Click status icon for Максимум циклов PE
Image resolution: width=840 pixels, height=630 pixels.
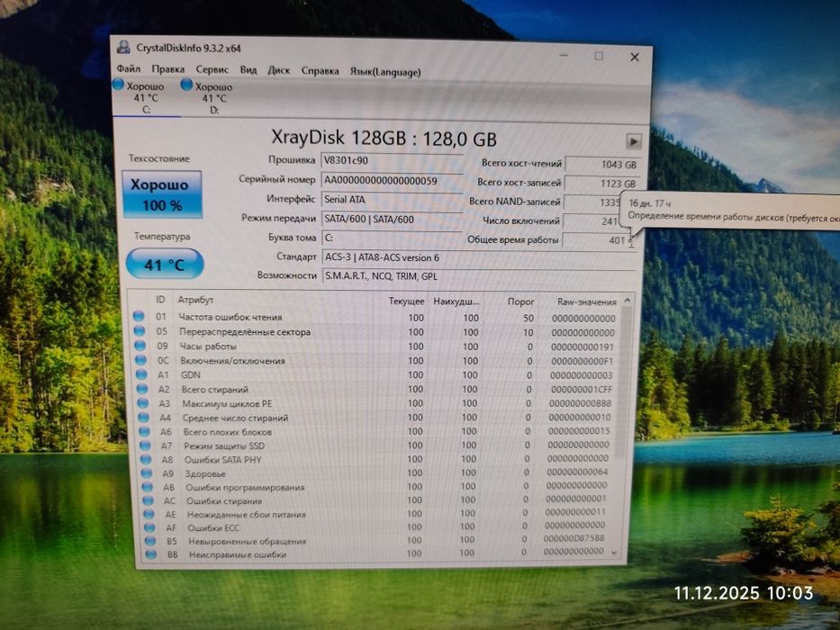pyautogui.click(x=143, y=403)
